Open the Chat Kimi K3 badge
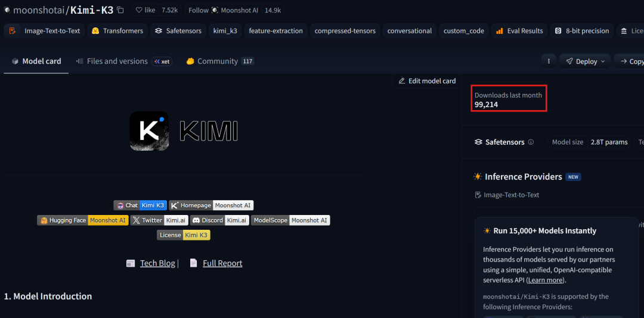The image size is (644, 318). pyautogui.click(x=140, y=205)
